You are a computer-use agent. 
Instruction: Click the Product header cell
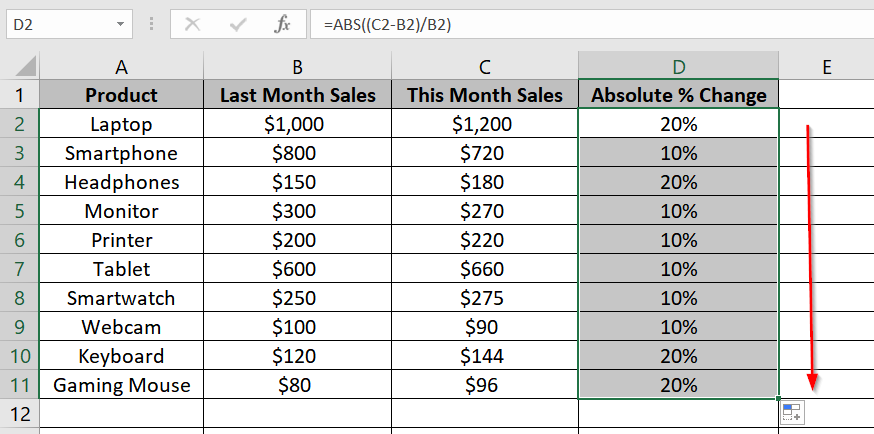[122, 94]
